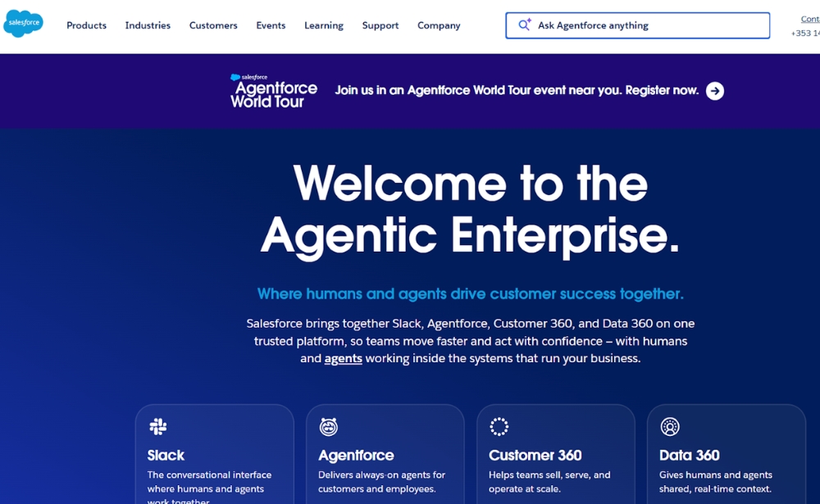The image size is (820, 504).
Task: Focus the Ask Agentforce anything search field
Action: point(648,25)
